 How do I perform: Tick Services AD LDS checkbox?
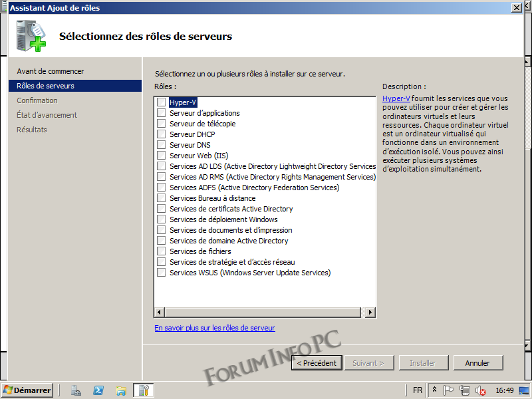[162, 166]
